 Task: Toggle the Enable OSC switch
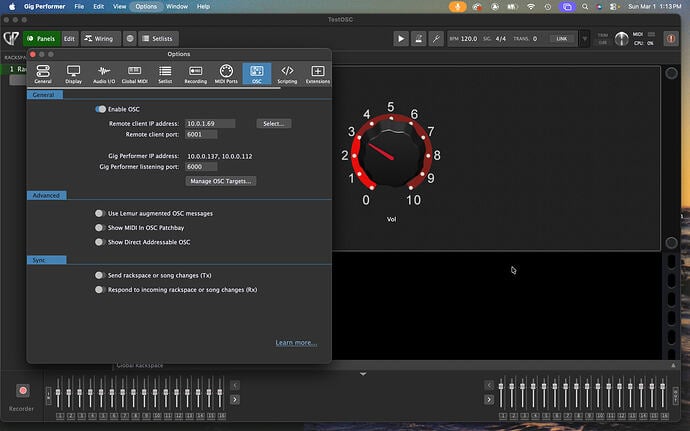101,108
